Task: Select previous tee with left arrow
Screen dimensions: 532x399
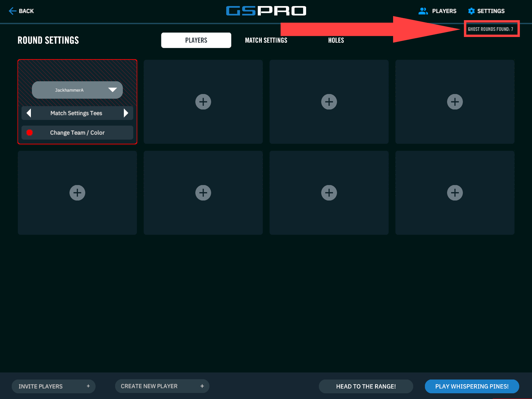Action: pyautogui.click(x=29, y=113)
